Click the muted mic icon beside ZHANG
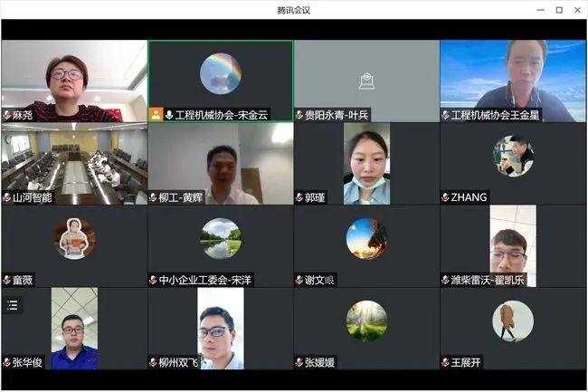The image size is (588, 392). (445, 197)
